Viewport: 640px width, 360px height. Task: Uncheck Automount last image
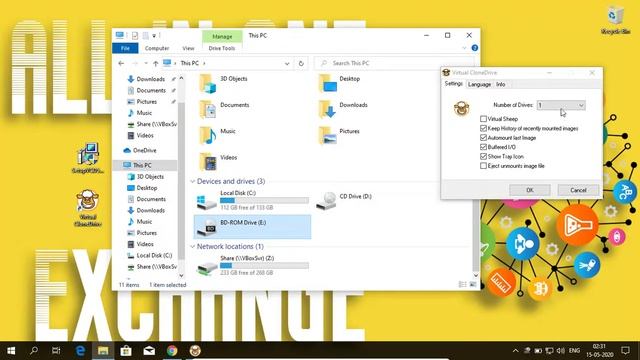[x=483, y=138]
